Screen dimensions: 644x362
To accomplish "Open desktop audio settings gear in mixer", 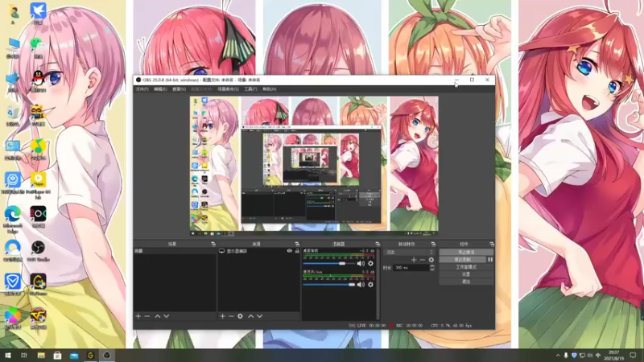I will [370, 264].
